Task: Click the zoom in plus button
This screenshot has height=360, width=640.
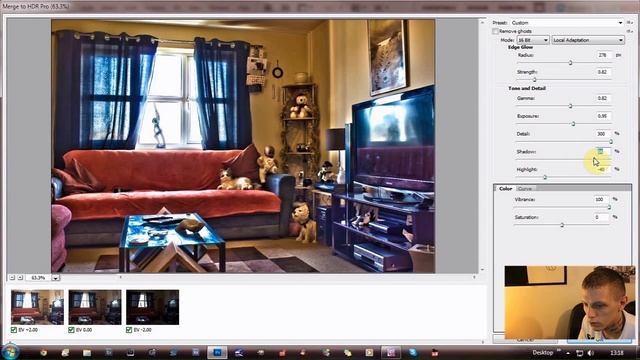Action: click(20, 278)
